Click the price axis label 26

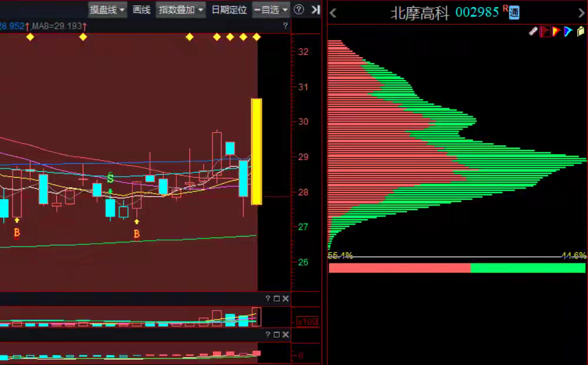click(x=303, y=262)
